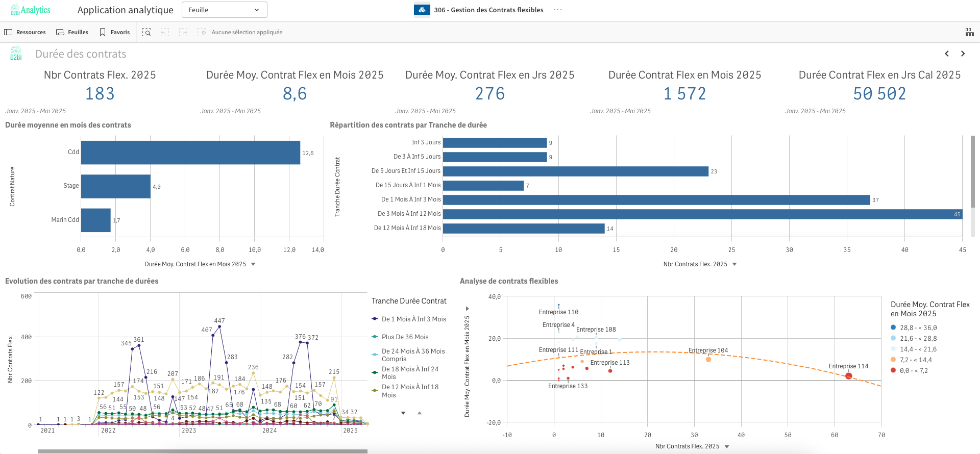
Task: Click the app icon beside 306 title
Action: click(x=422, y=10)
